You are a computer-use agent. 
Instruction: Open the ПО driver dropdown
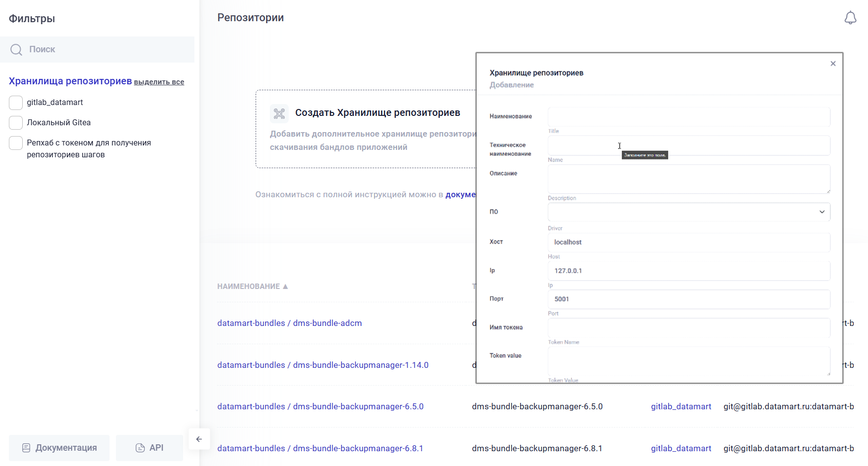click(688, 212)
